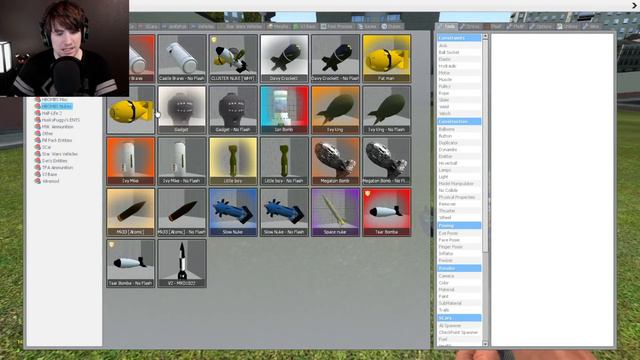Collapse the SCars tool category
Viewport: 640px width, 360px height.
click(459, 318)
